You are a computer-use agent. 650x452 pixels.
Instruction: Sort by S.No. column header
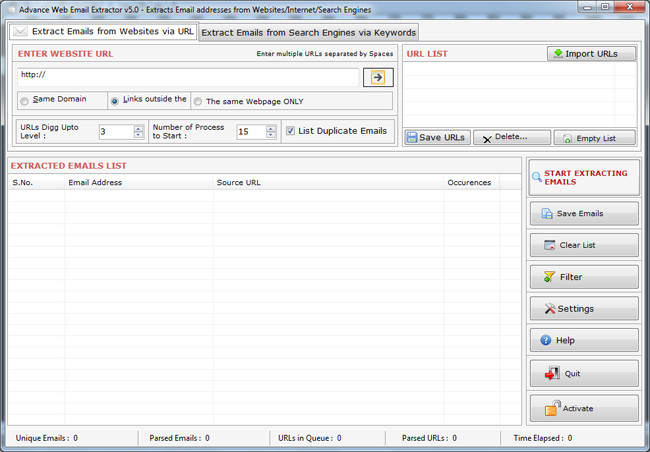pos(36,182)
